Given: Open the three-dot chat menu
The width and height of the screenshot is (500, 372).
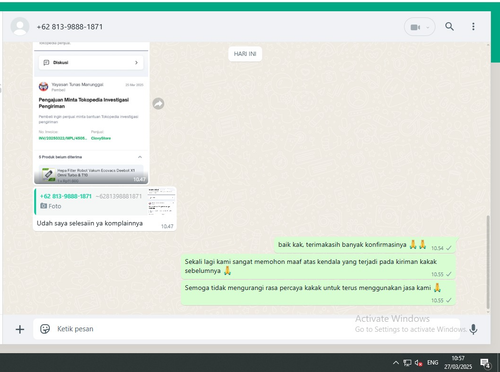Looking at the screenshot, I should (x=473, y=26).
